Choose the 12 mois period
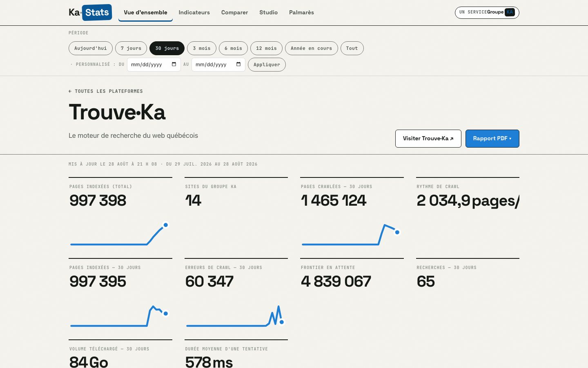The width and height of the screenshot is (588, 368). (x=266, y=48)
